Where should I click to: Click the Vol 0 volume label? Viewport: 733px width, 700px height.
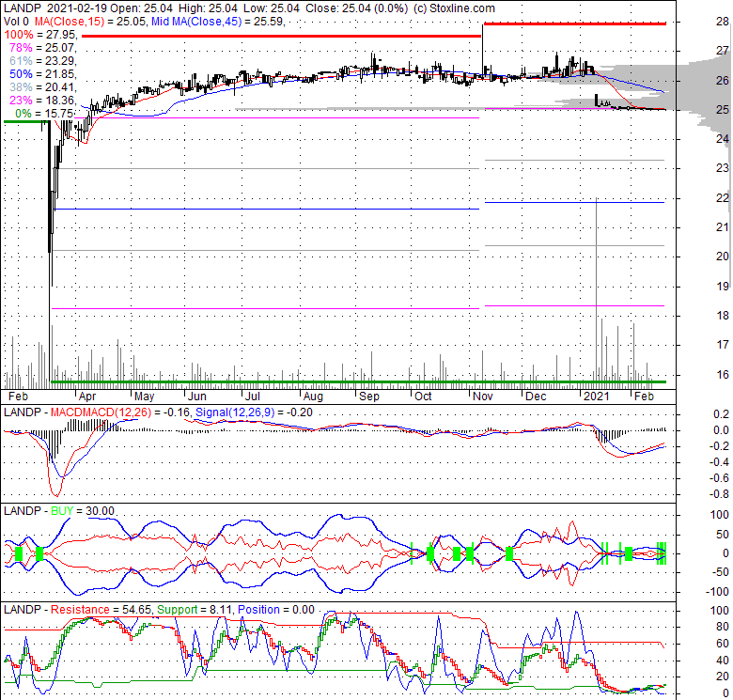16,22
